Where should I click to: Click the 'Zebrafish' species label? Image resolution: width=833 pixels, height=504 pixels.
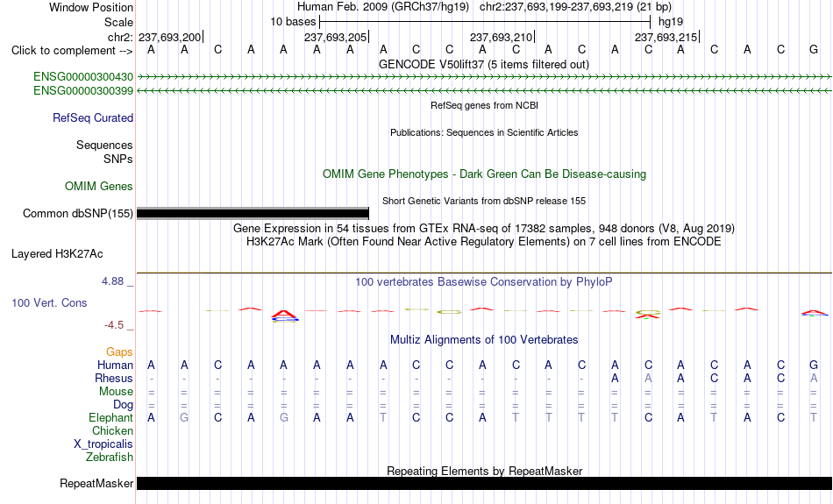[110, 457]
